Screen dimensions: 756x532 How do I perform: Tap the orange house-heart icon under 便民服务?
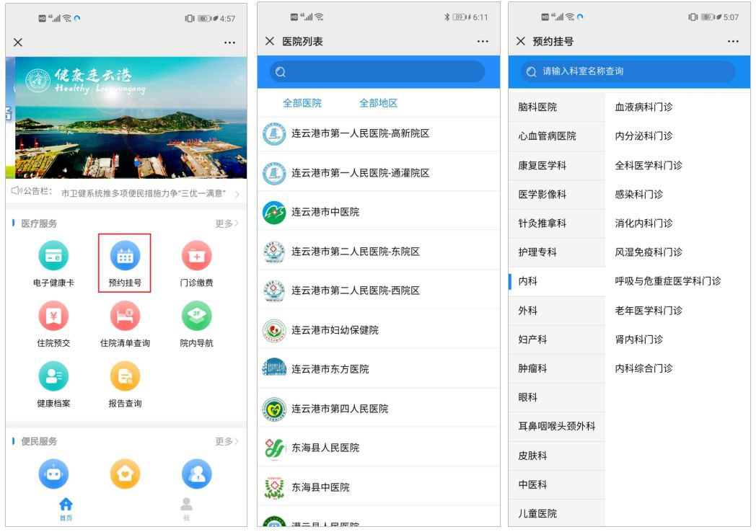tap(125, 474)
